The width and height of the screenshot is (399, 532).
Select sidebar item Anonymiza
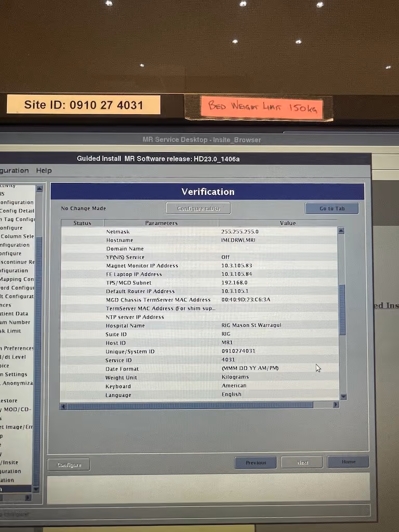tap(17, 383)
